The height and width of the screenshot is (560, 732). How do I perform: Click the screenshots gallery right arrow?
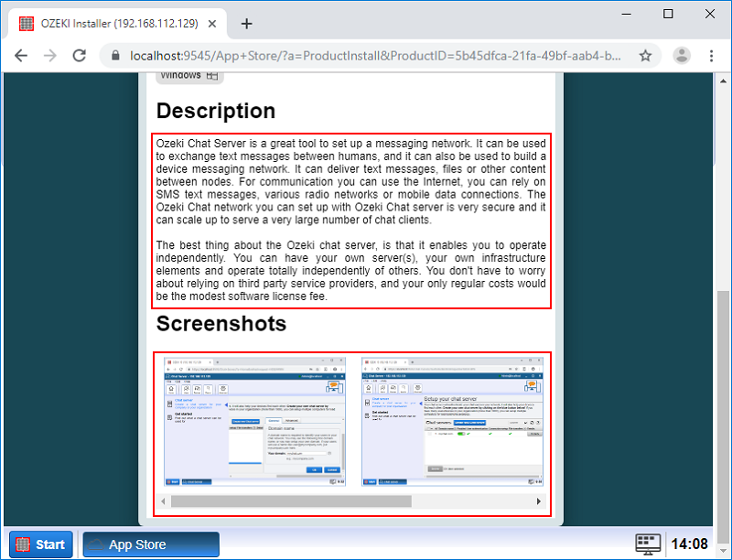pos(539,501)
